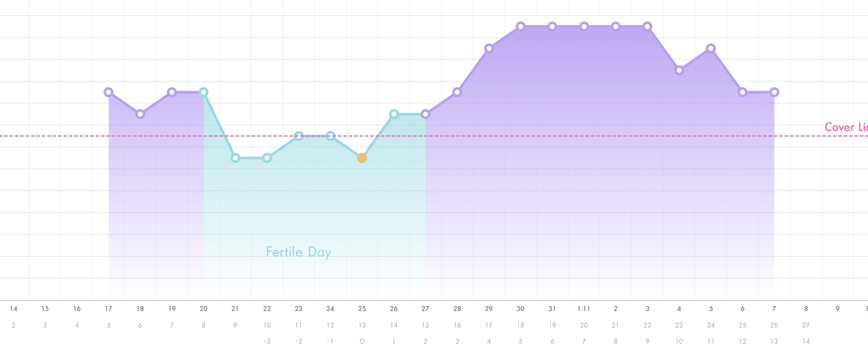The width and height of the screenshot is (868, 347).
Task: Select the data point above date 18
Action: point(140,114)
